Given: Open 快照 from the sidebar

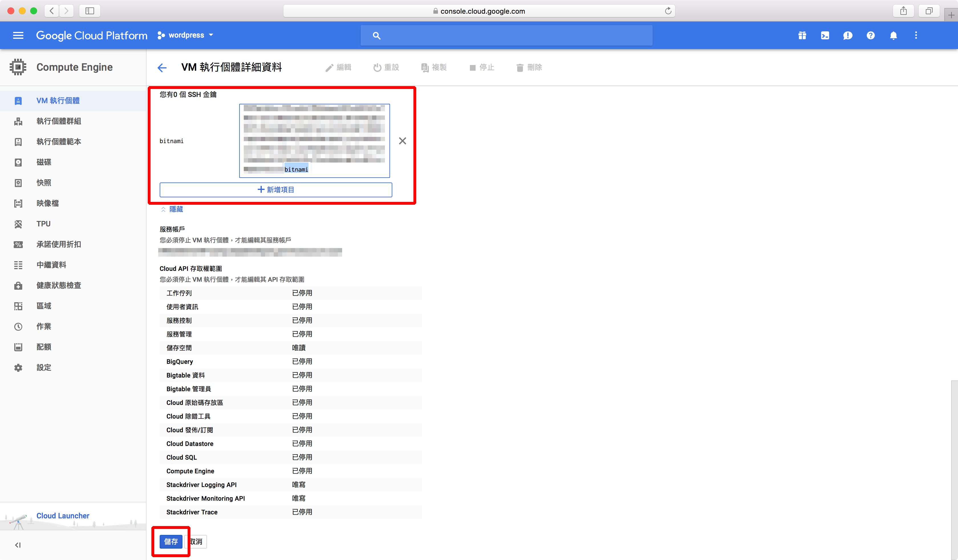Looking at the screenshot, I should pyautogui.click(x=43, y=183).
